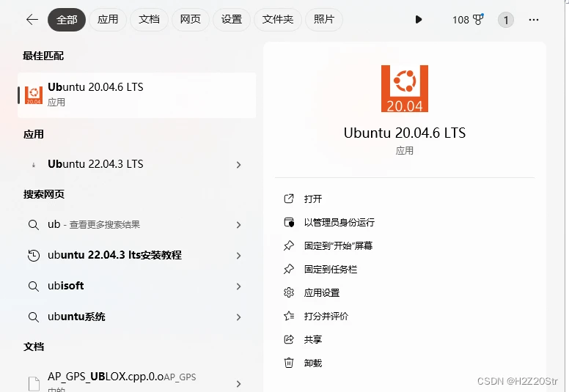Click the file icon for AP_GPS_UBLOX.cpp.0.o
Image resolution: width=569 pixels, height=392 pixels.
click(x=34, y=384)
